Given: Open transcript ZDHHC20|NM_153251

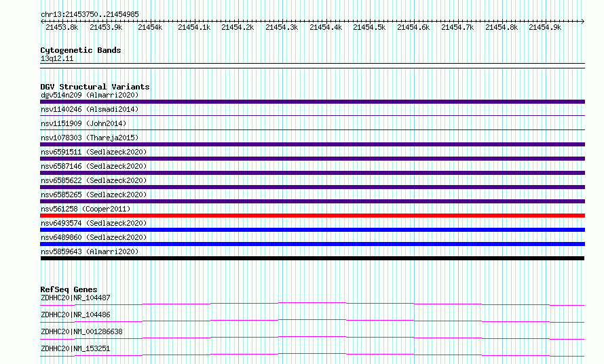Looking at the screenshot, I should (x=75, y=348).
